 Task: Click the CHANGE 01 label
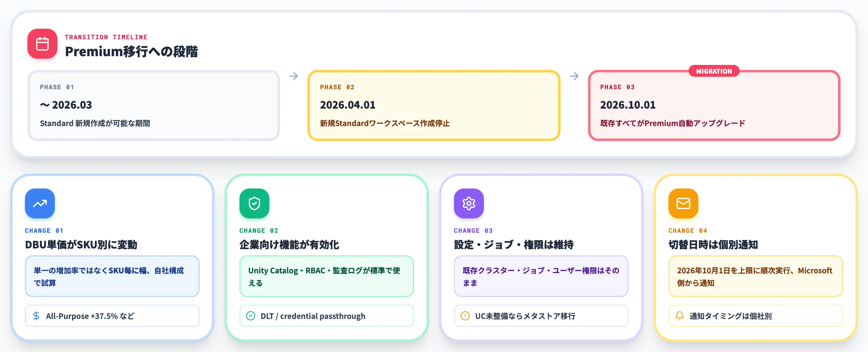click(44, 231)
